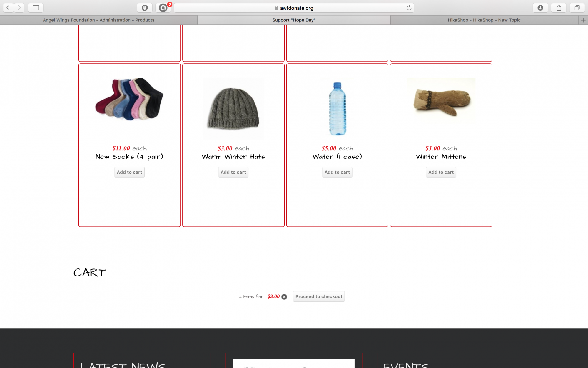Switch to Angel Wings Foundation Administration tab
This screenshot has height=368, width=588.
98,20
